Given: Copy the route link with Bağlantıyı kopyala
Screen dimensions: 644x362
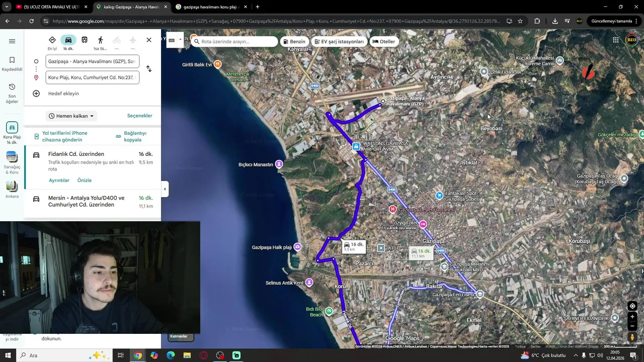Looking at the screenshot, I should (x=131, y=136).
